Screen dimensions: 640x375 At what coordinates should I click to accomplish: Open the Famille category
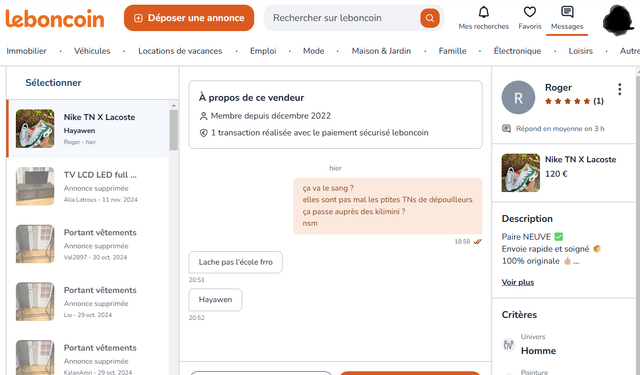pos(452,51)
